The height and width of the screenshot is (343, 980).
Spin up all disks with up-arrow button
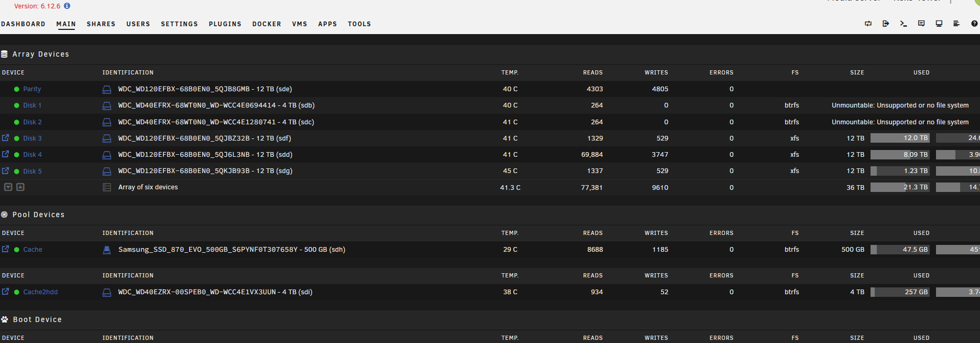pyautogui.click(x=20, y=187)
